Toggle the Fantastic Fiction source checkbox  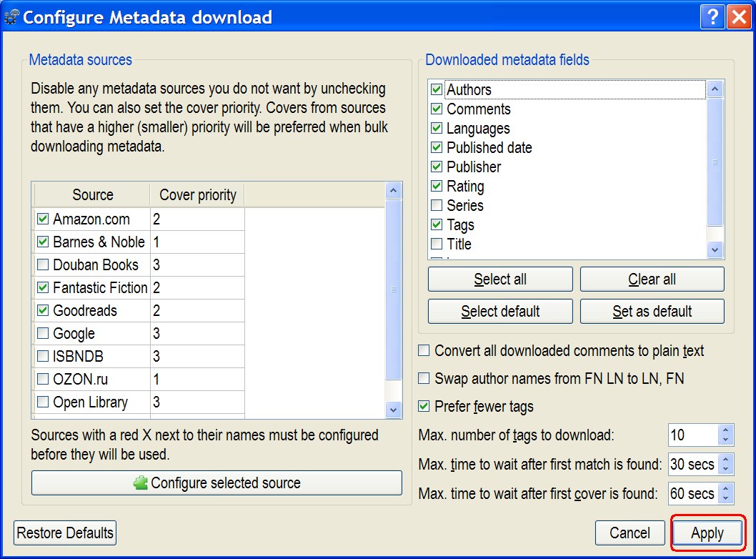pyautogui.click(x=43, y=287)
